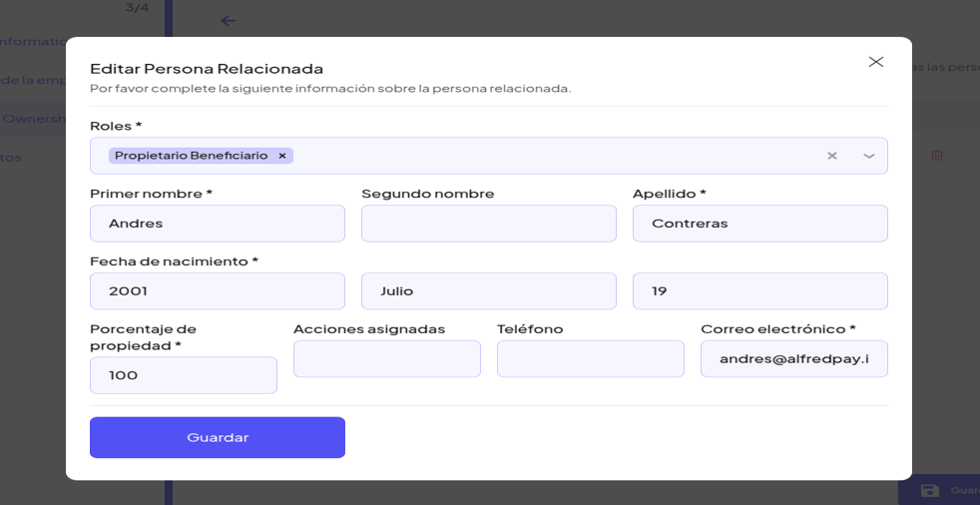Open the birth year field showing 2001
Viewport: 980px width, 505px height.
click(218, 290)
